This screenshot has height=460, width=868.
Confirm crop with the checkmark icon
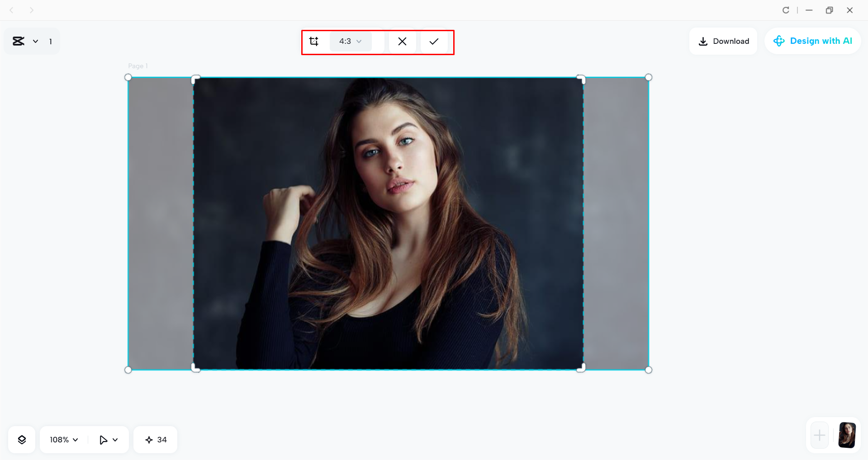(434, 42)
